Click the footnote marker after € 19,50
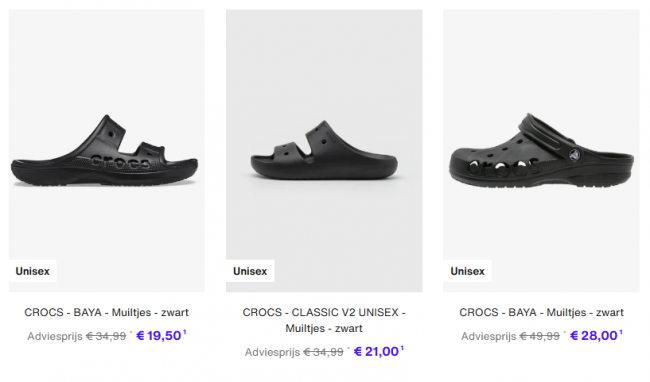 click(185, 332)
